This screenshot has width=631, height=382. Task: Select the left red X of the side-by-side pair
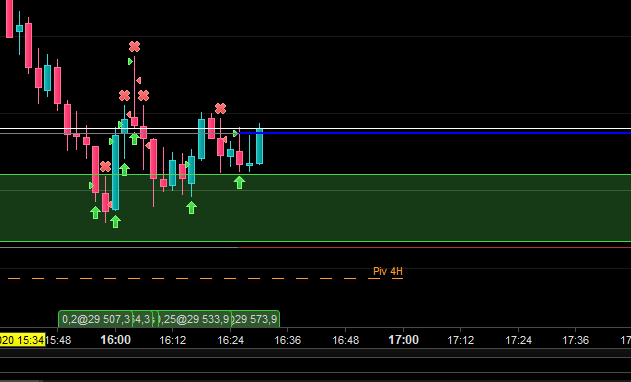124,96
